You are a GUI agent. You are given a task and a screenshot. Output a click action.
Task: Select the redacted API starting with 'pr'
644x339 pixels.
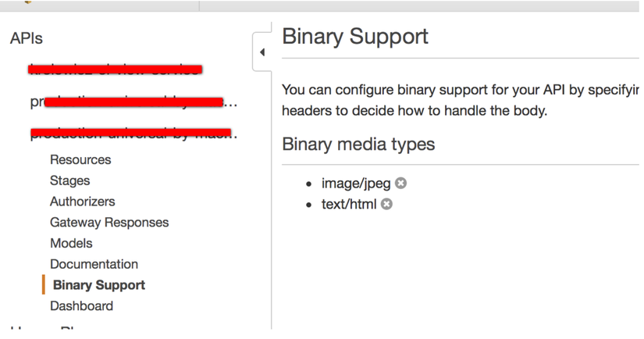pyautogui.click(x=133, y=102)
